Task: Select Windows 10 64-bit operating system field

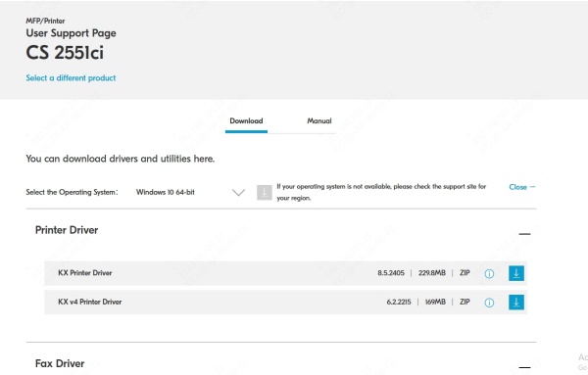Action: (190, 192)
